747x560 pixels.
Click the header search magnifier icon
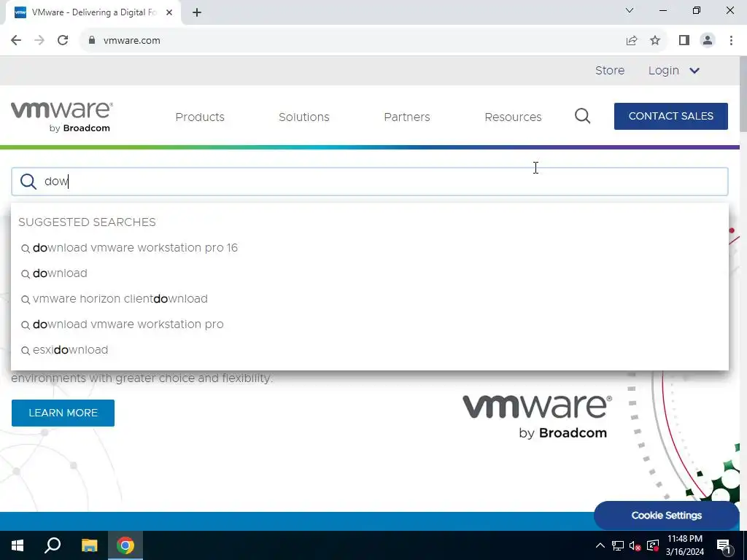[x=582, y=116]
